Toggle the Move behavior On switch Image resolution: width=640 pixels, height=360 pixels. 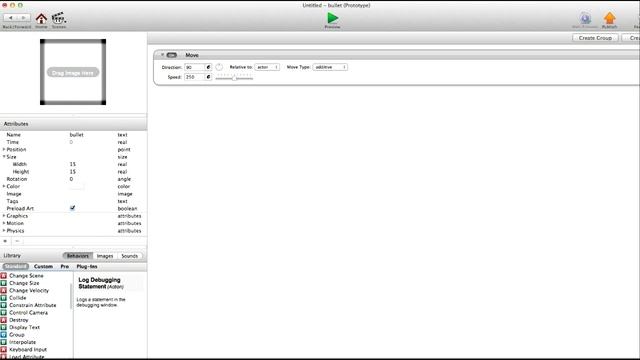172,55
